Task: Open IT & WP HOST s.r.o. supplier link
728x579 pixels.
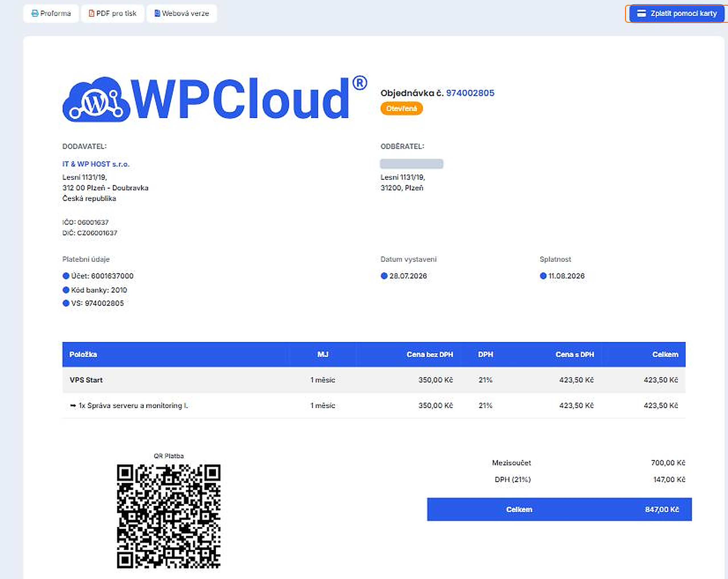Action: (96, 164)
